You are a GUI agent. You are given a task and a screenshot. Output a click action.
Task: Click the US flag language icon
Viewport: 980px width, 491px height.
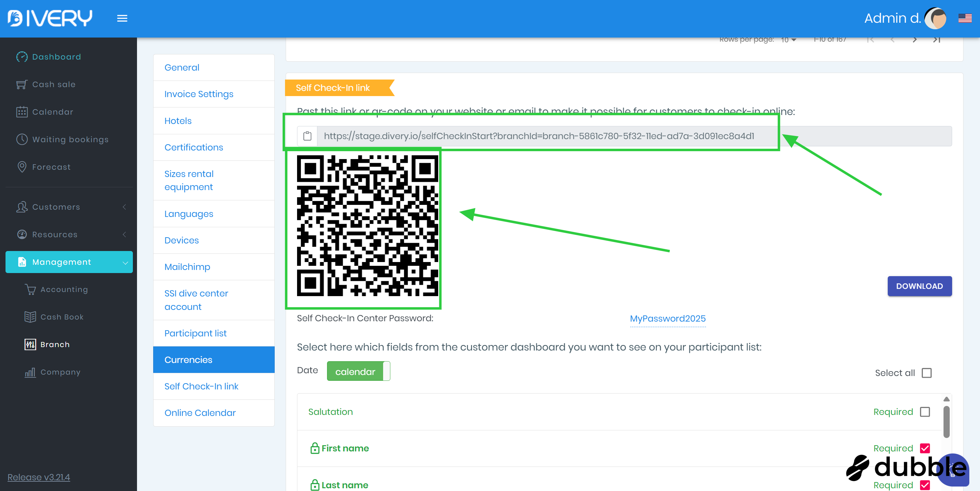click(965, 18)
